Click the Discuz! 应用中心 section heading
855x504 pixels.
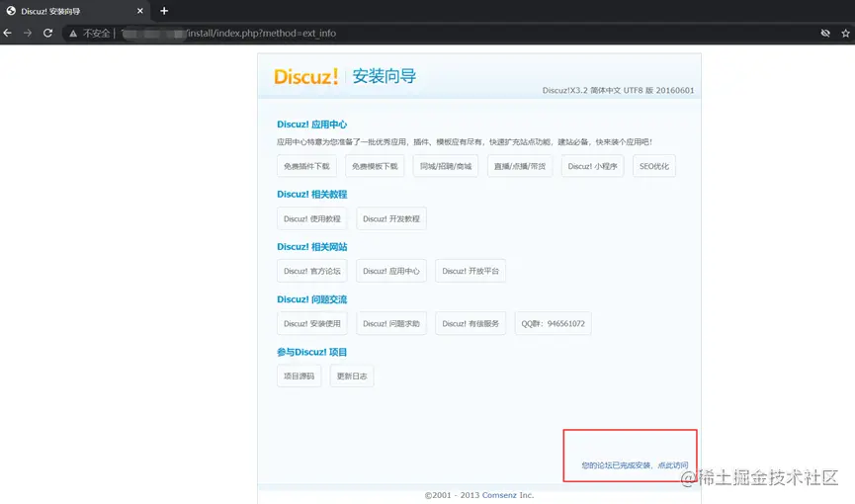312,125
